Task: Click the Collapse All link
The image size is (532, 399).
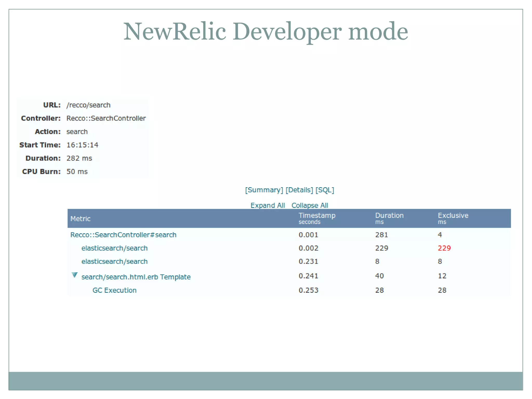Action: 310,205
